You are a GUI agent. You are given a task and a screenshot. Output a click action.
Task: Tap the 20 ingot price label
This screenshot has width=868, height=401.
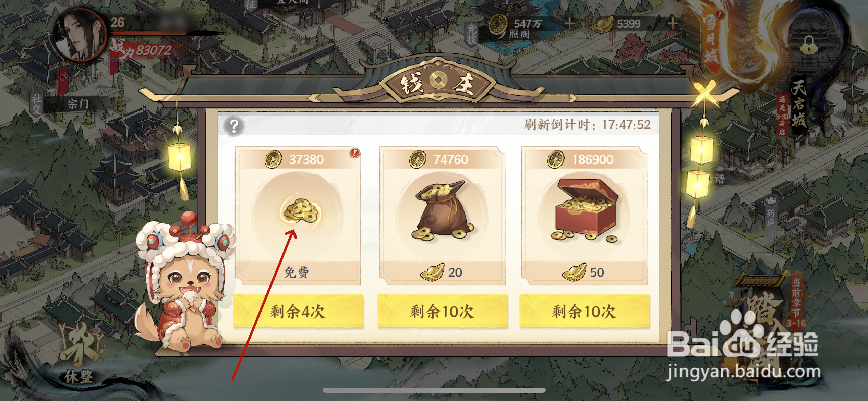tap(442, 272)
